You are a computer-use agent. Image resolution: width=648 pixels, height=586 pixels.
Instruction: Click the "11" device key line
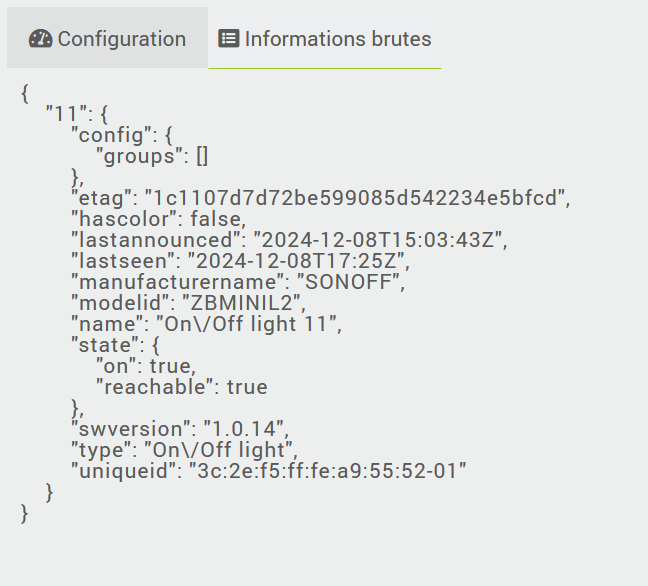(76, 114)
